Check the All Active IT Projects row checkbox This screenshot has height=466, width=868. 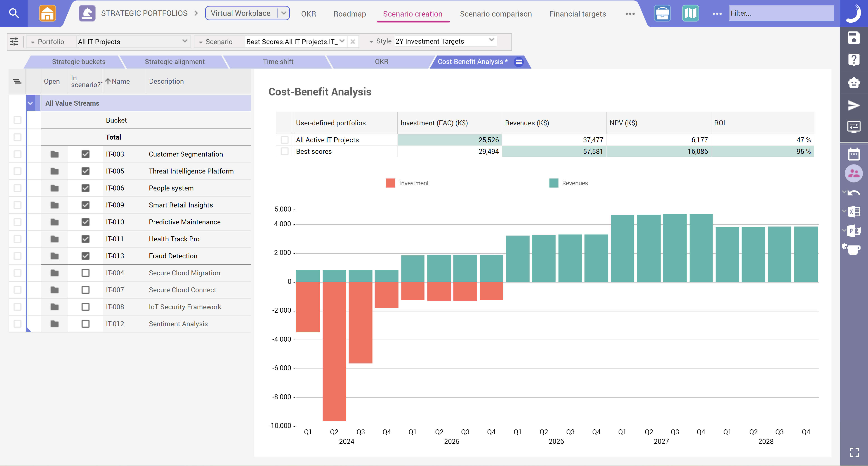[x=285, y=140]
